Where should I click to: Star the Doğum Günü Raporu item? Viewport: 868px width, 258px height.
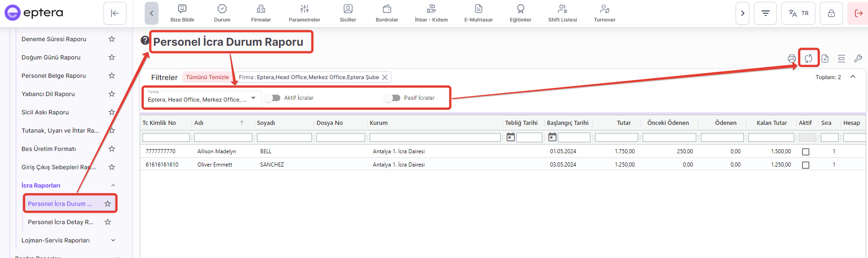112,57
